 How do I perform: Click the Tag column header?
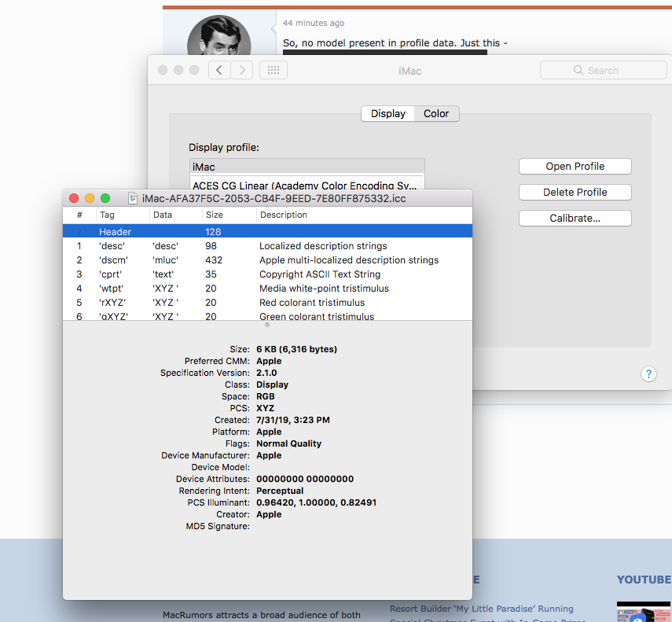click(123, 215)
